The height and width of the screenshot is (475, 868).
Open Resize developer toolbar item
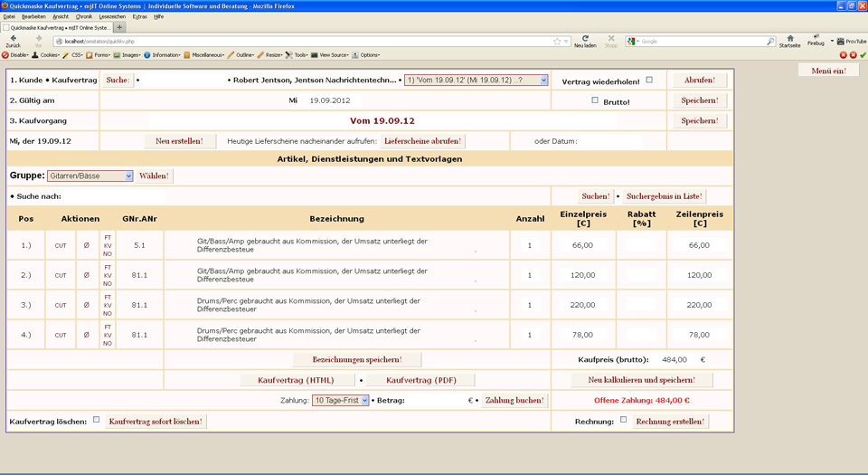pos(270,55)
